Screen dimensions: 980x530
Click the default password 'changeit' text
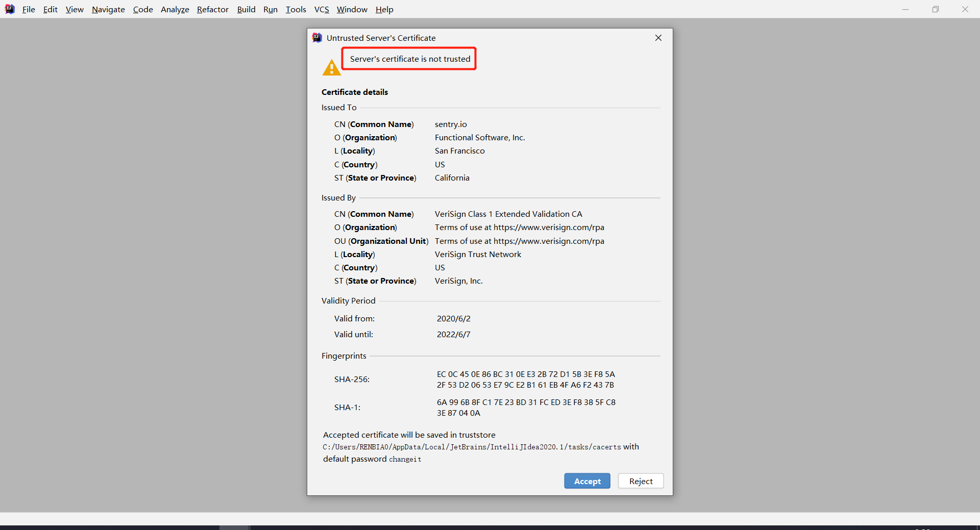pos(405,459)
